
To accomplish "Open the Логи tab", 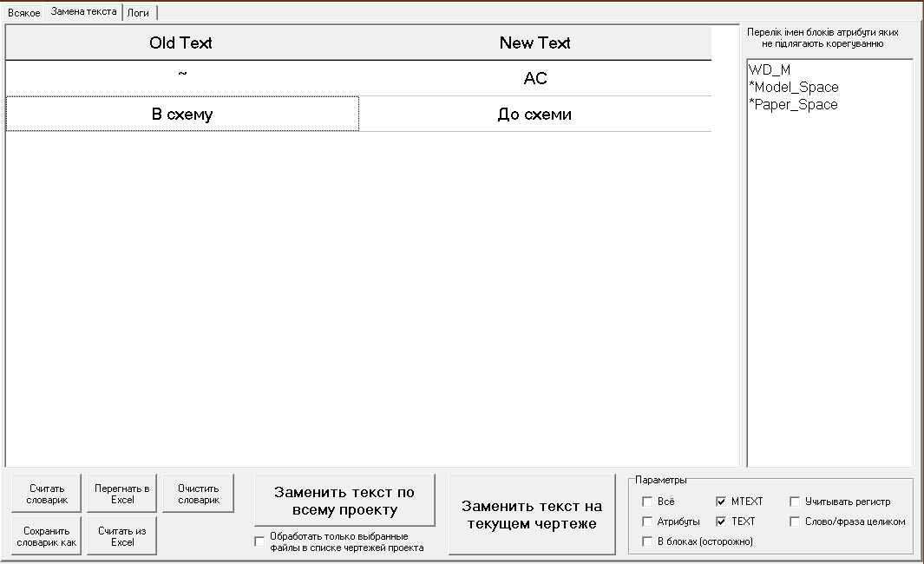I will tap(139, 13).
